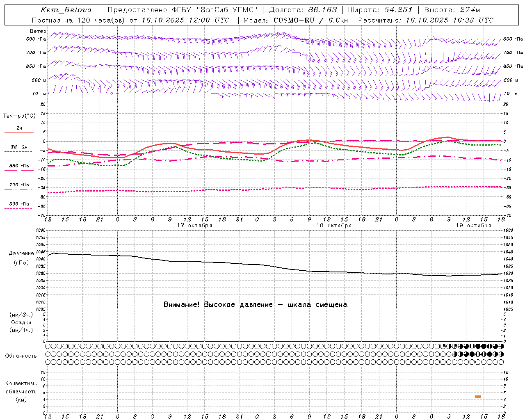This screenshot has width=525, height=420.
Task: Click the orange convective cloud bar
Action: 477,397
